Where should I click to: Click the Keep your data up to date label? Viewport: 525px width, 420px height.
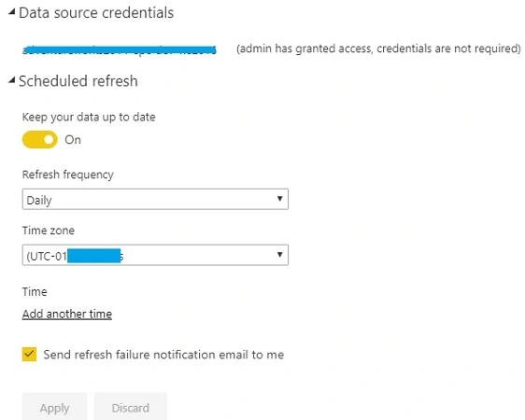point(89,118)
